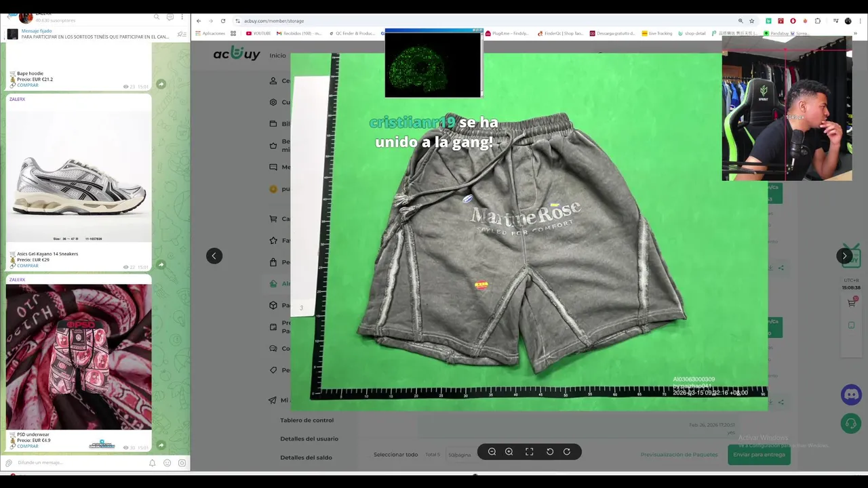This screenshot has width=868, height=488.
Task: Open Inicio menu on acbuy
Action: point(277,56)
